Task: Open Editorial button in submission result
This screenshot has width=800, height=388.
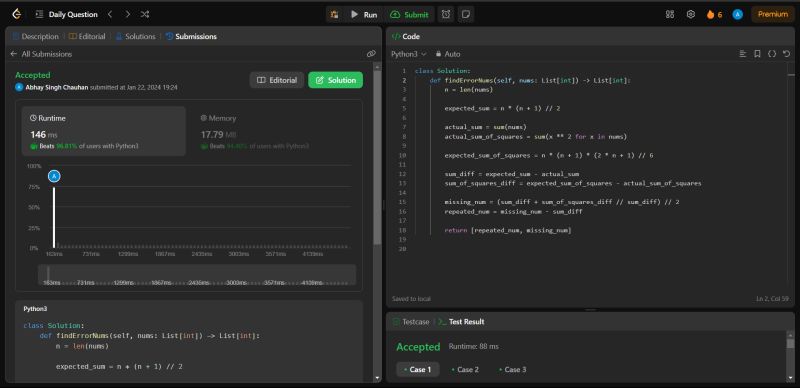Action: [x=277, y=80]
